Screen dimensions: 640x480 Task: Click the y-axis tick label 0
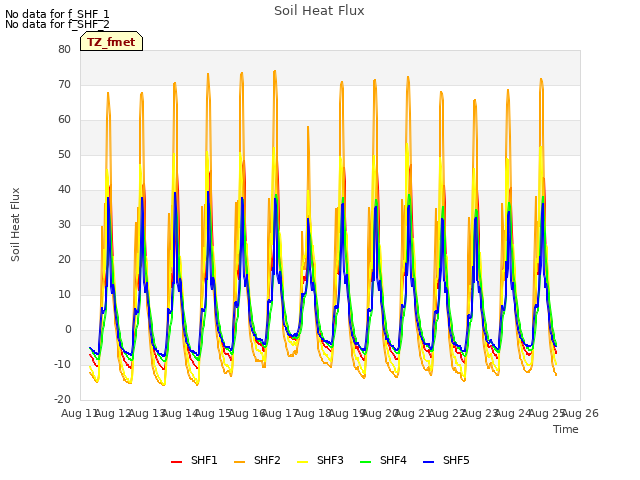(68, 330)
